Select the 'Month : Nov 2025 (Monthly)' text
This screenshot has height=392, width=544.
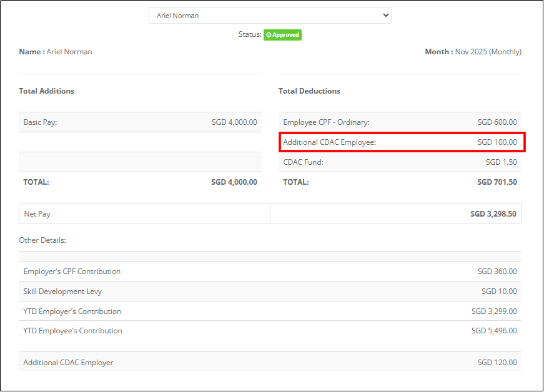point(473,52)
